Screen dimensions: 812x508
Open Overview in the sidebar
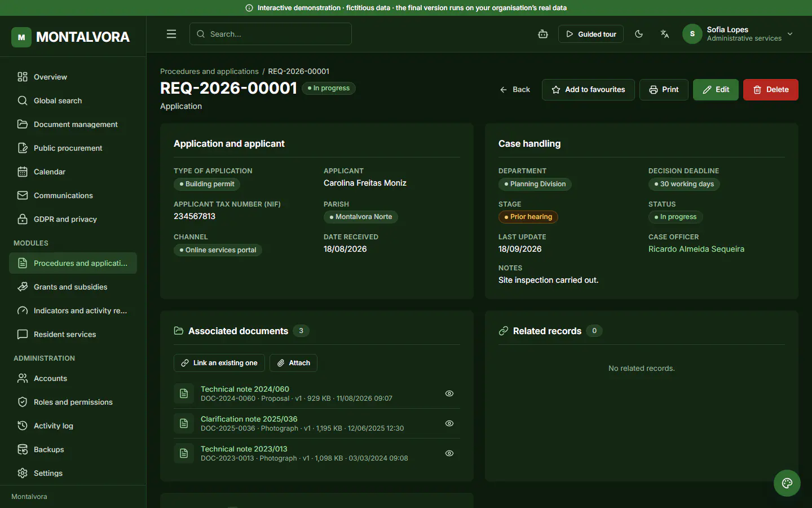tap(73, 77)
